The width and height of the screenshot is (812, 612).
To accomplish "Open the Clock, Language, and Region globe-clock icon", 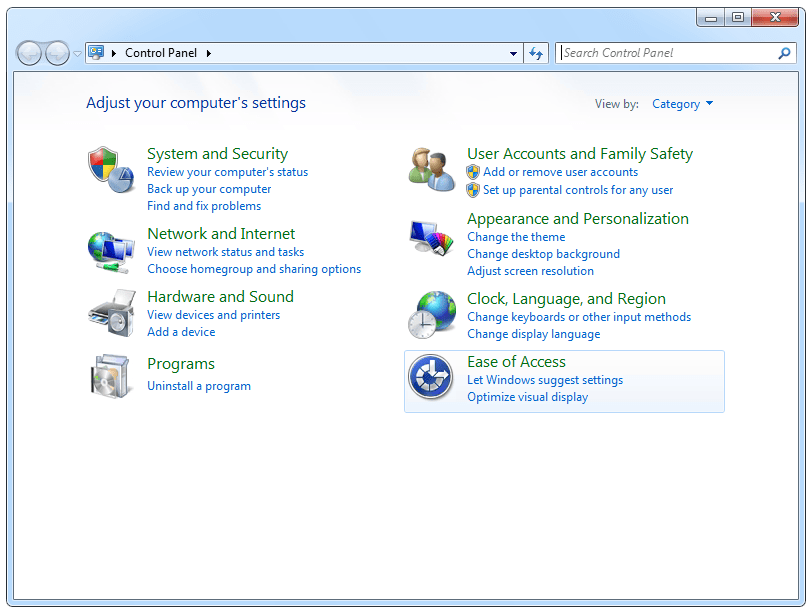I will (x=432, y=314).
